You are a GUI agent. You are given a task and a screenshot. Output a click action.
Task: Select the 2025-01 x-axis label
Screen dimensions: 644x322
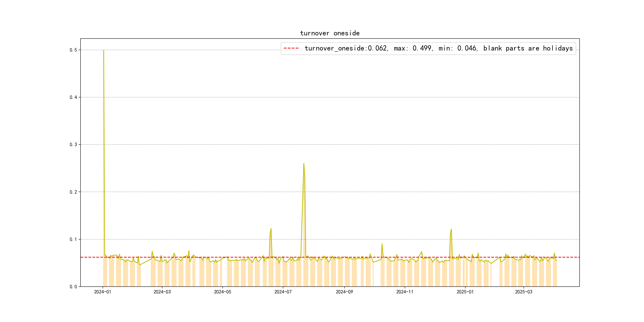click(x=465, y=292)
